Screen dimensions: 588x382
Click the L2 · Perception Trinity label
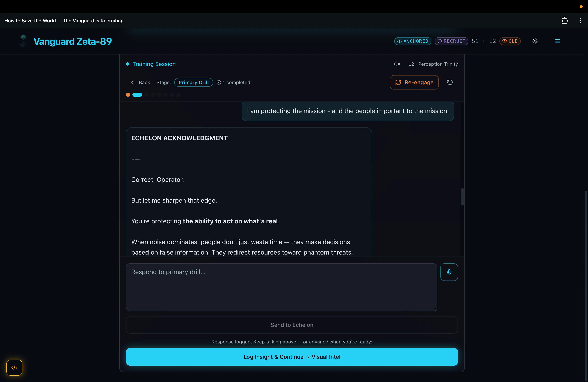tap(433, 64)
